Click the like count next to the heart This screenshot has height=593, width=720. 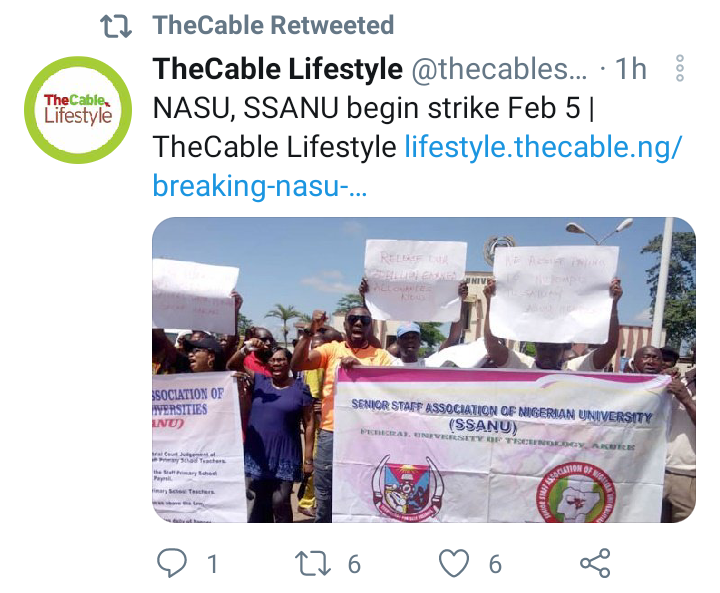coord(495,564)
